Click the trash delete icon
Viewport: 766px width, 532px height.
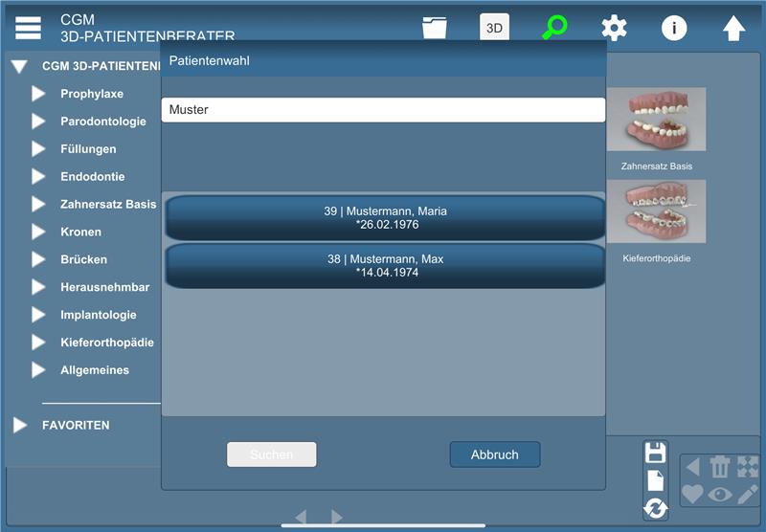click(720, 467)
